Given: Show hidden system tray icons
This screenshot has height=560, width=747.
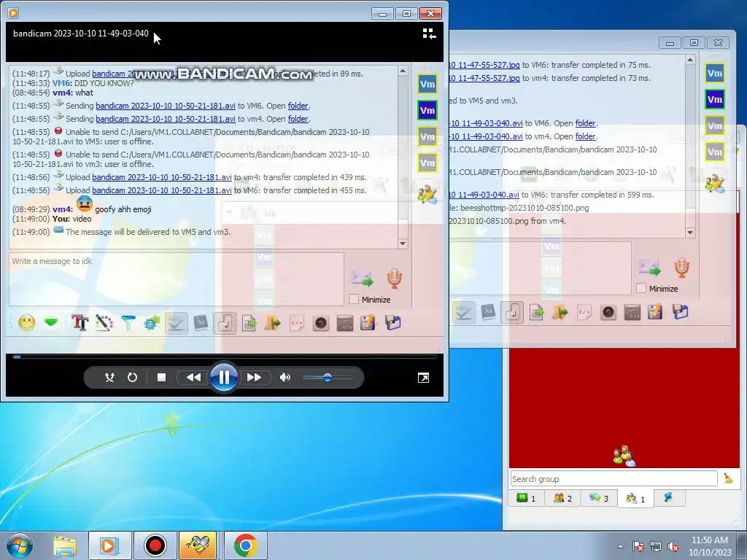Looking at the screenshot, I should point(620,546).
